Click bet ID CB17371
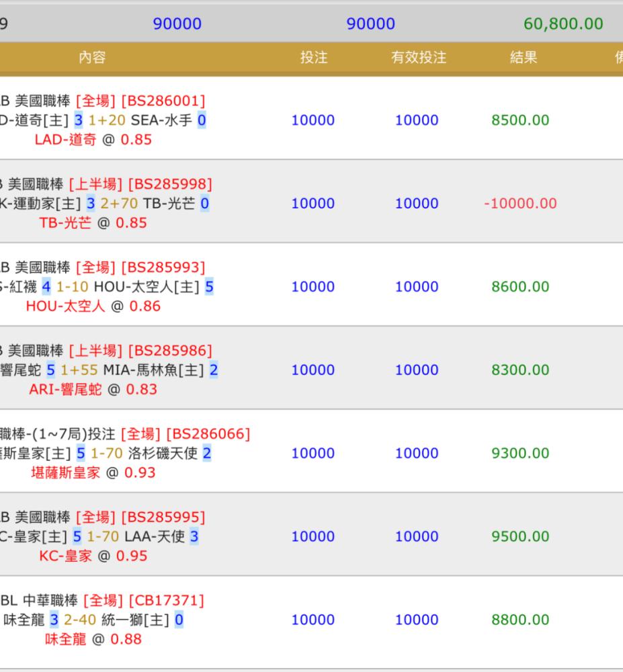Screen dimensions: 623x672 (x=166, y=600)
